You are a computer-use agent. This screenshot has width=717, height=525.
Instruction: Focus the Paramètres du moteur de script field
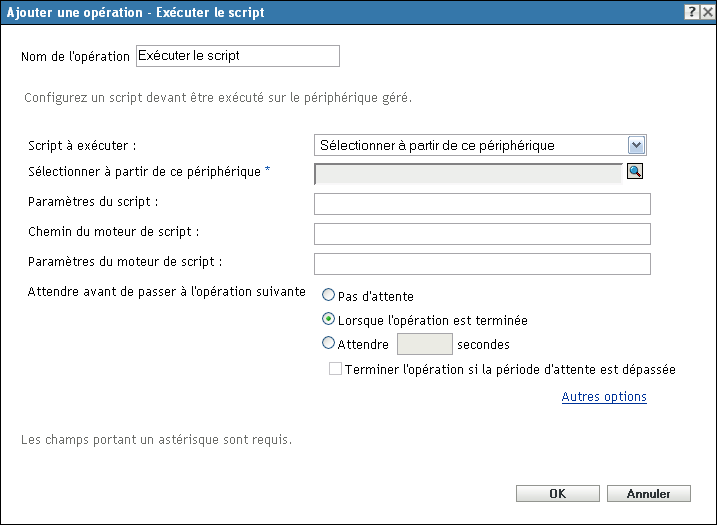[482, 264]
